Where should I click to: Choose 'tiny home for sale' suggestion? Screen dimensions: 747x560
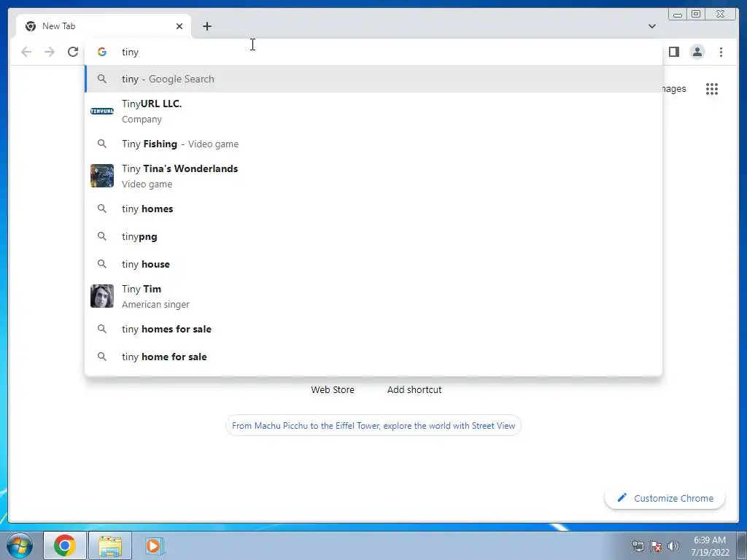click(373, 357)
